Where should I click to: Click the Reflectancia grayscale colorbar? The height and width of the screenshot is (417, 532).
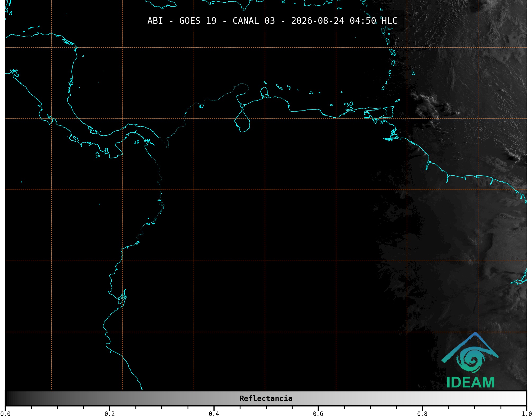pyautogui.click(x=266, y=398)
